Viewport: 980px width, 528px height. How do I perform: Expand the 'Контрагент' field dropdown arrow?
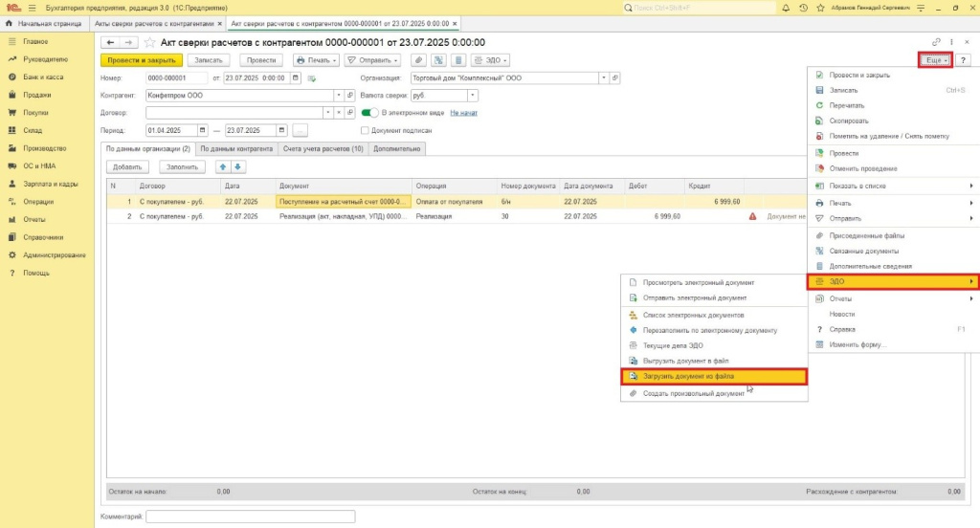pyautogui.click(x=338, y=96)
